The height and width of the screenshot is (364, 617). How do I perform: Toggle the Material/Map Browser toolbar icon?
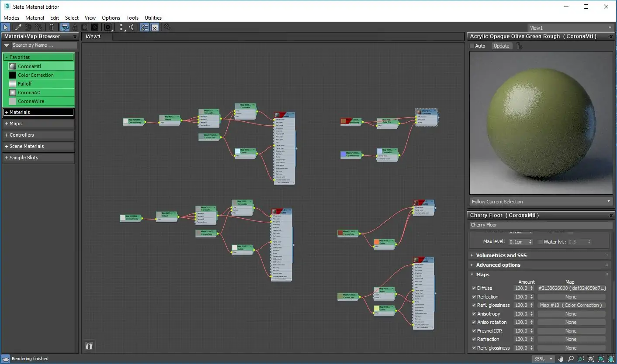[145, 27]
